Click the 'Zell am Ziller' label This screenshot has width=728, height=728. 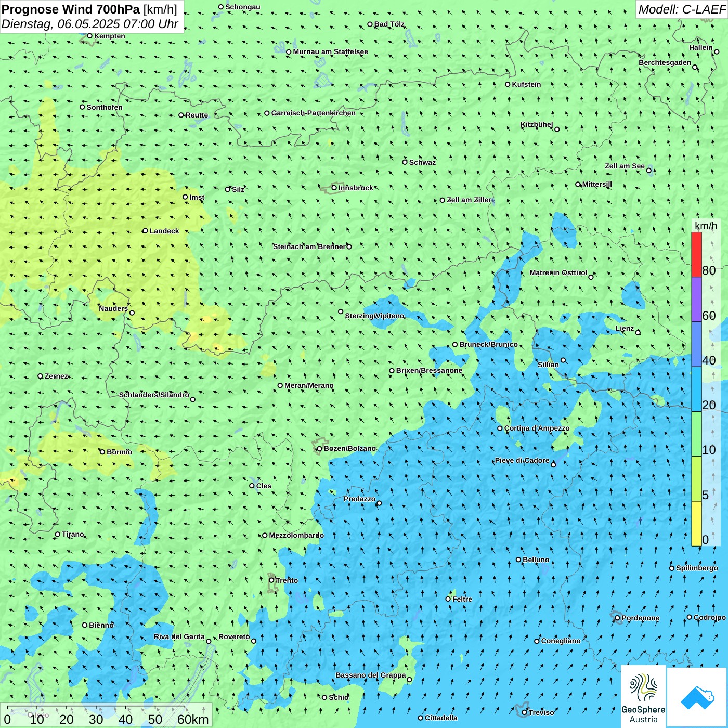[x=469, y=200]
